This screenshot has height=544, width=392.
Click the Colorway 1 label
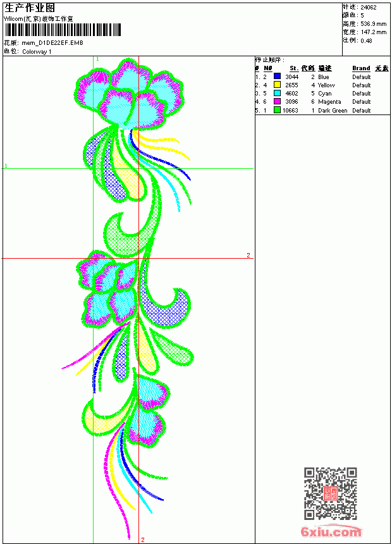click(x=37, y=52)
